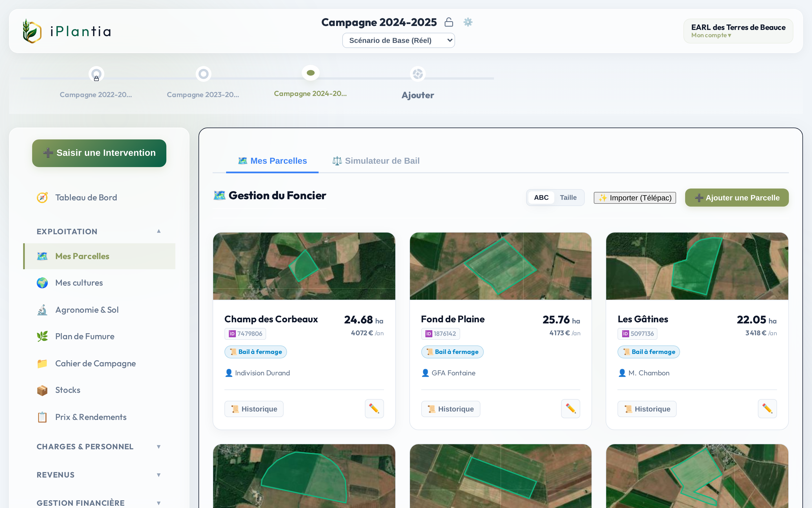Switch to the Simulateur de Bail tab
This screenshot has height=508, width=812.
376,161
